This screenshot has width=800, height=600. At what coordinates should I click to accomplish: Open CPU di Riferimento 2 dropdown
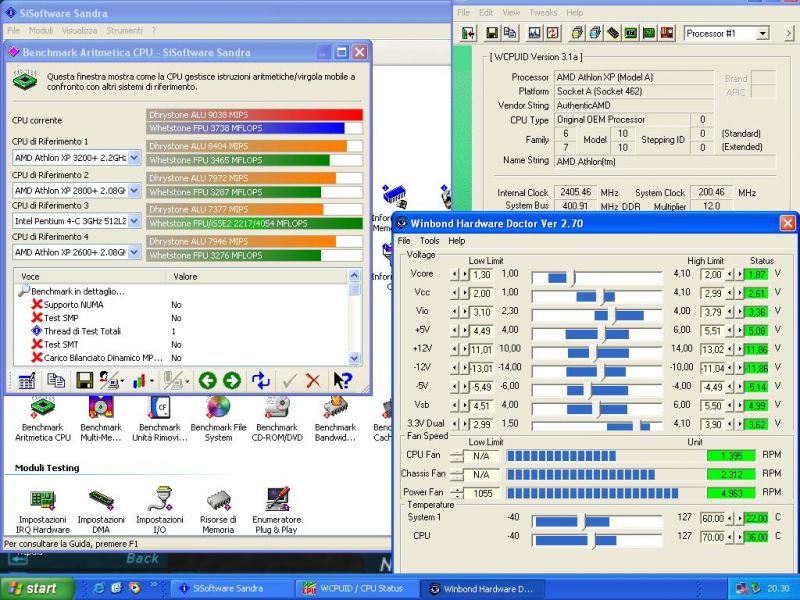(x=134, y=190)
